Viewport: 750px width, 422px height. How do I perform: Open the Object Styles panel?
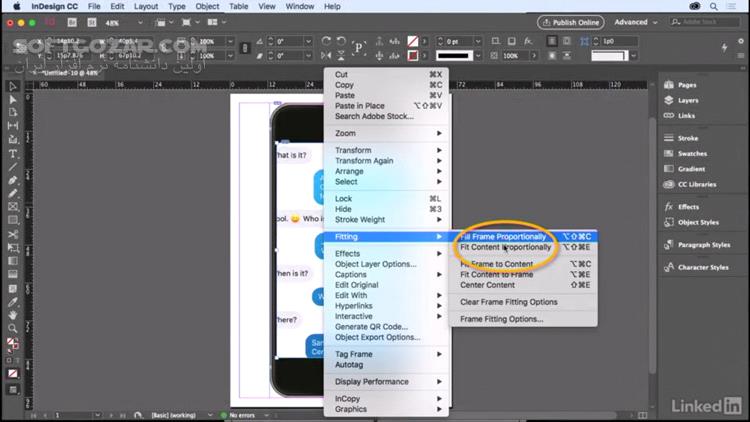coord(691,222)
